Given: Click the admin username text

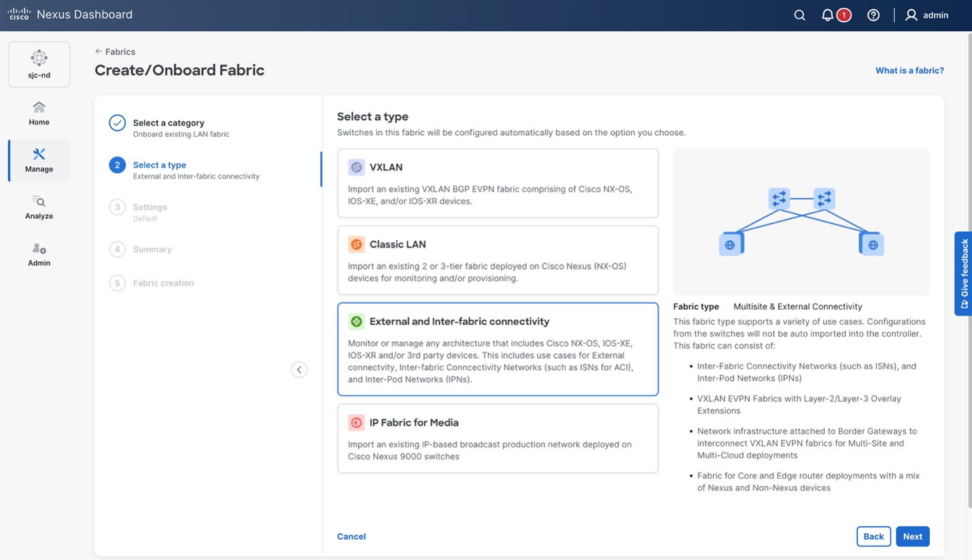Looking at the screenshot, I should (936, 15).
